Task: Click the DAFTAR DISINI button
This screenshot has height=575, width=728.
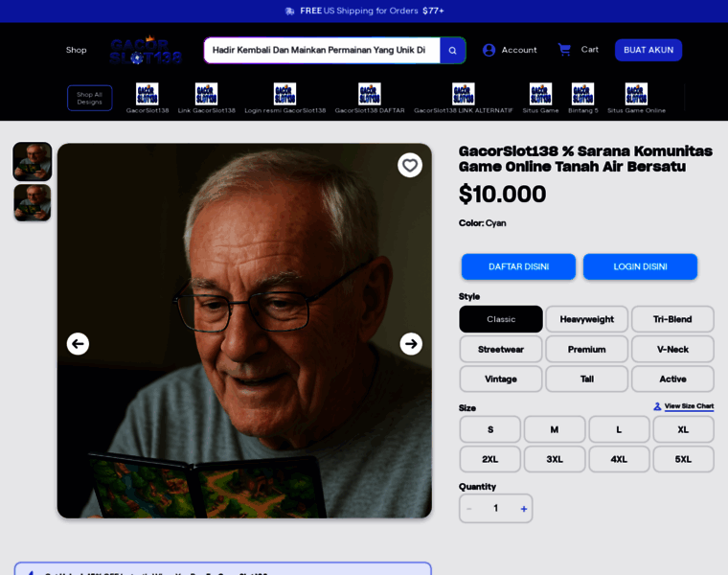Action: 518,266
